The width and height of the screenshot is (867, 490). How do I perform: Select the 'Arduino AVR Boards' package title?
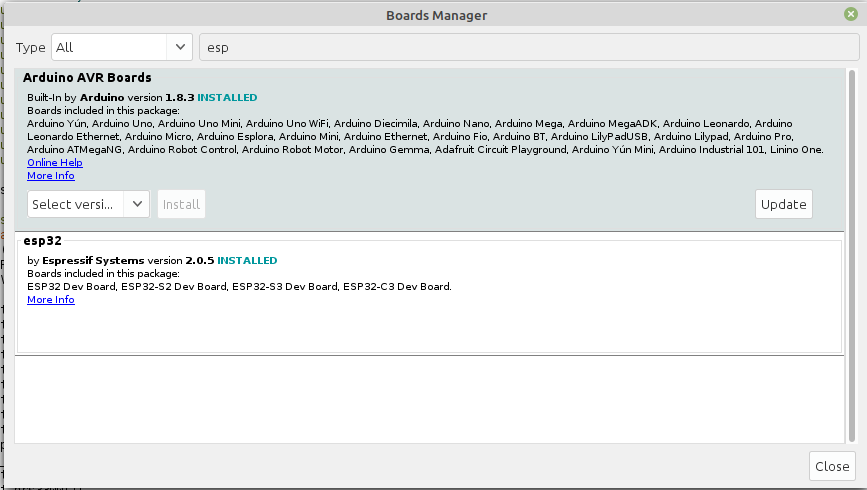click(x=87, y=77)
